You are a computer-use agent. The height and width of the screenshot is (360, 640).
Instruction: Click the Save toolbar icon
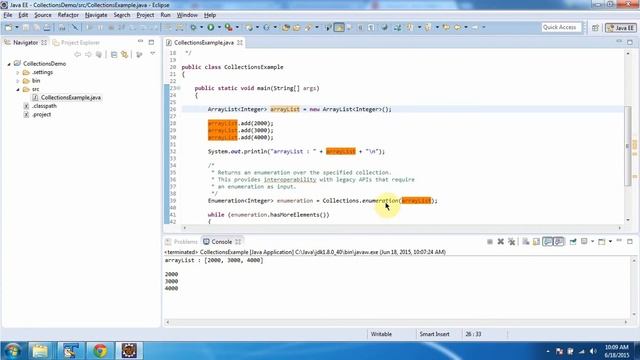tap(26, 28)
